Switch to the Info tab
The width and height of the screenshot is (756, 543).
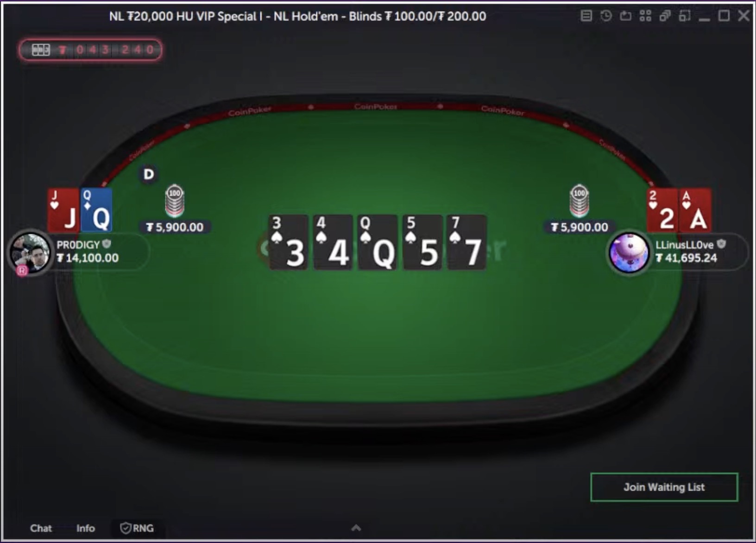(85, 528)
